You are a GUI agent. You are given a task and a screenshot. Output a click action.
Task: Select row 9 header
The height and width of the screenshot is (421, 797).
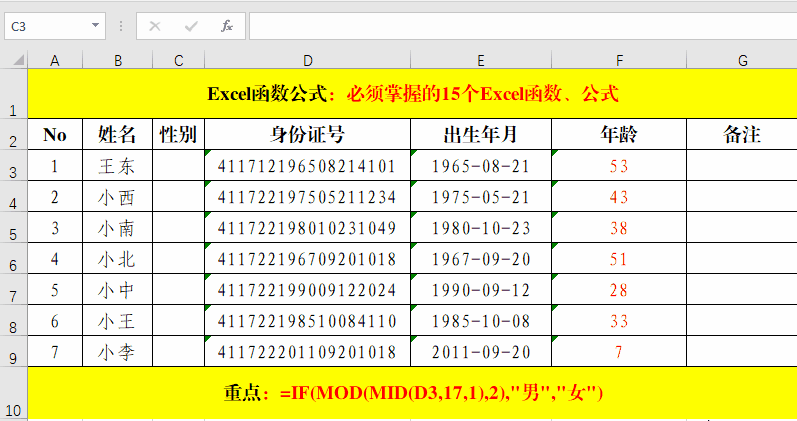(x=14, y=351)
